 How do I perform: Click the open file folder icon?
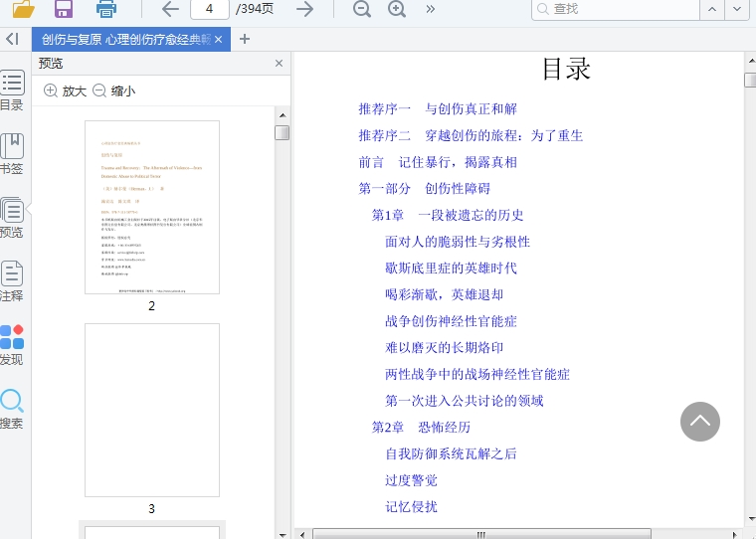tap(22, 9)
